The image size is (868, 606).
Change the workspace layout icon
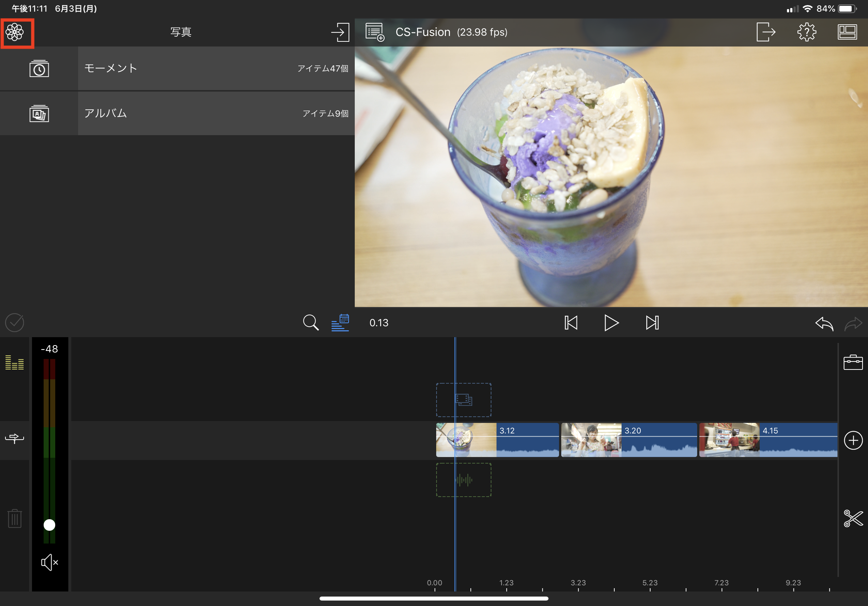847,32
